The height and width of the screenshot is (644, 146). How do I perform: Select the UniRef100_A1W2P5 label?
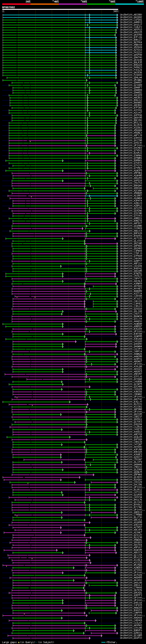[x=131, y=170]
